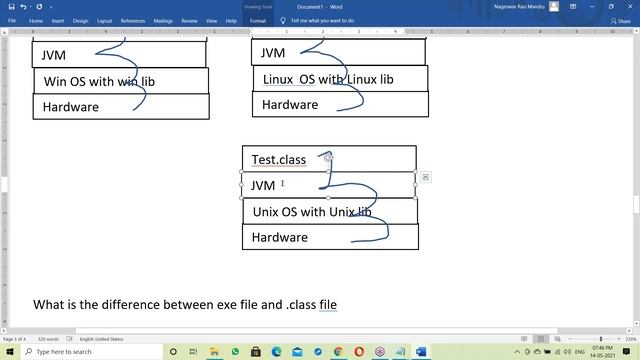Click the Test.class text in the box
This screenshot has width=640, height=360.
[x=279, y=160]
